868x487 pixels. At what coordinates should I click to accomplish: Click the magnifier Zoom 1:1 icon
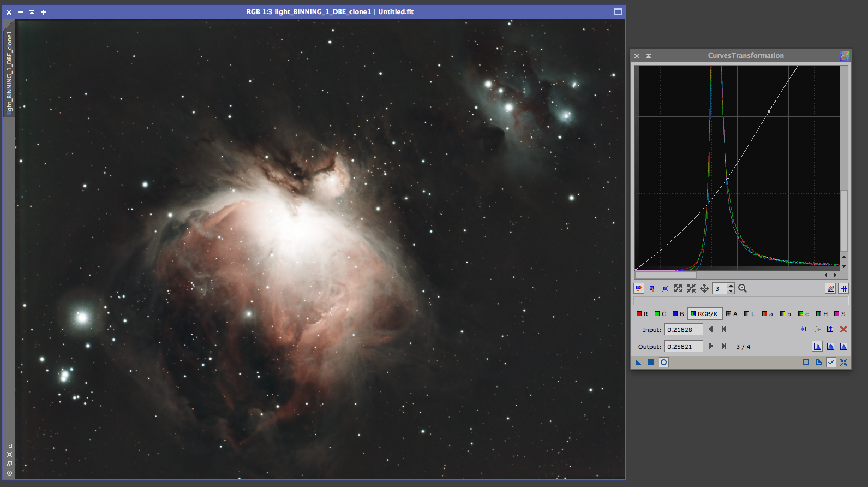point(743,288)
